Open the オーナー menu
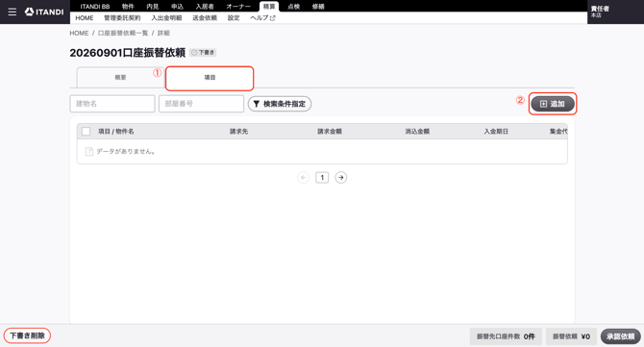The image size is (644, 347). [x=238, y=7]
